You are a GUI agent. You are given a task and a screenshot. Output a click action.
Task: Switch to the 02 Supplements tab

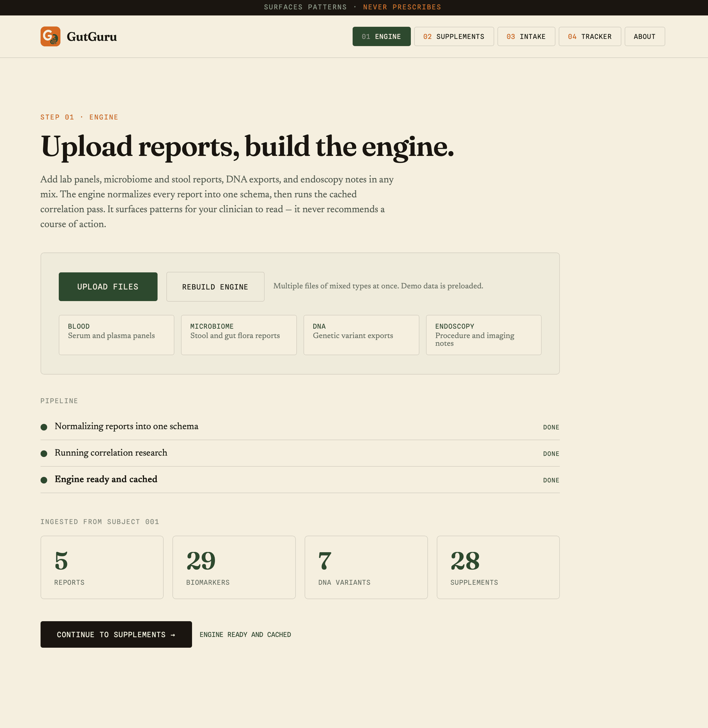454,36
